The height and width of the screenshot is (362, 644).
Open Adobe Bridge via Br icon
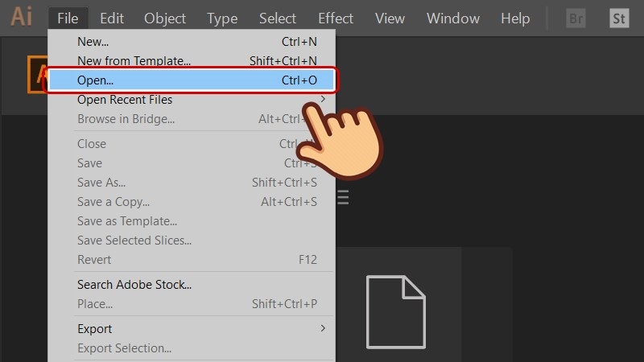click(x=576, y=18)
